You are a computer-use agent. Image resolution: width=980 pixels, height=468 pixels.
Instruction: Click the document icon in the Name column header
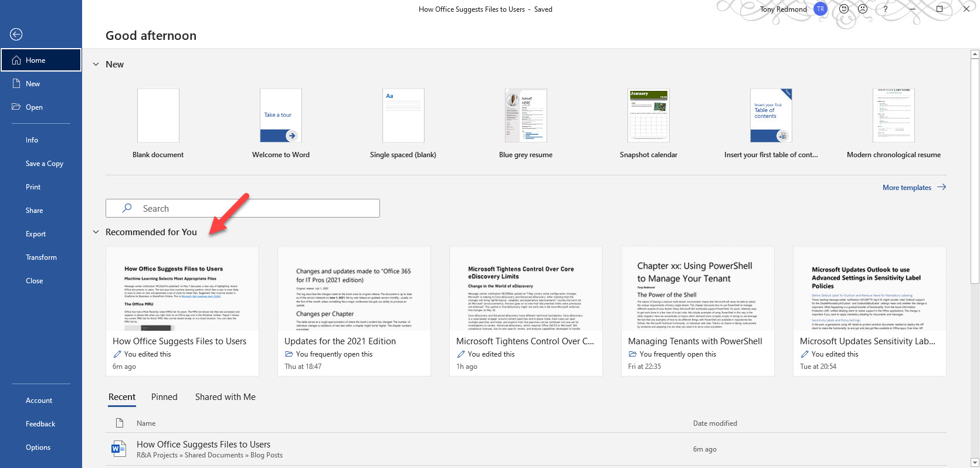pos(120,423)
